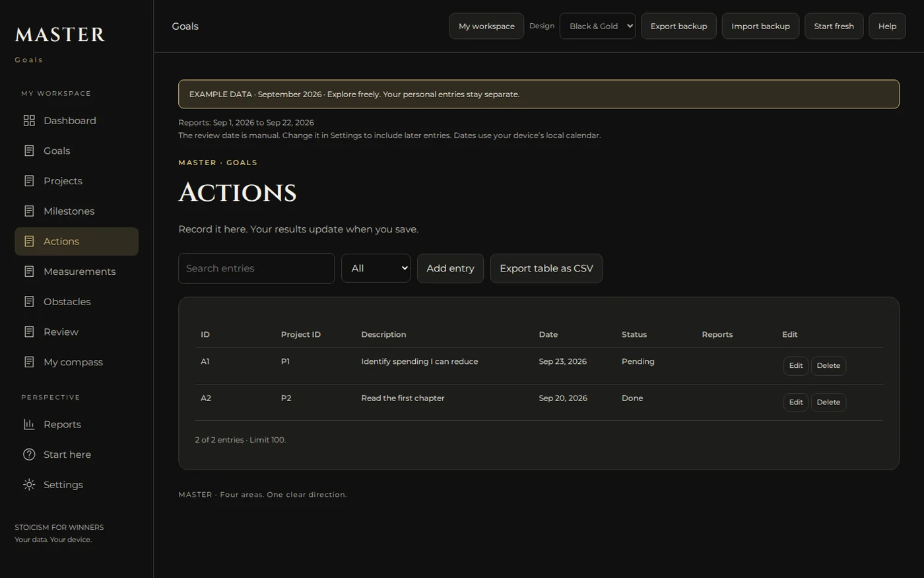Open the Dashboard page

(x=77, y=120)
